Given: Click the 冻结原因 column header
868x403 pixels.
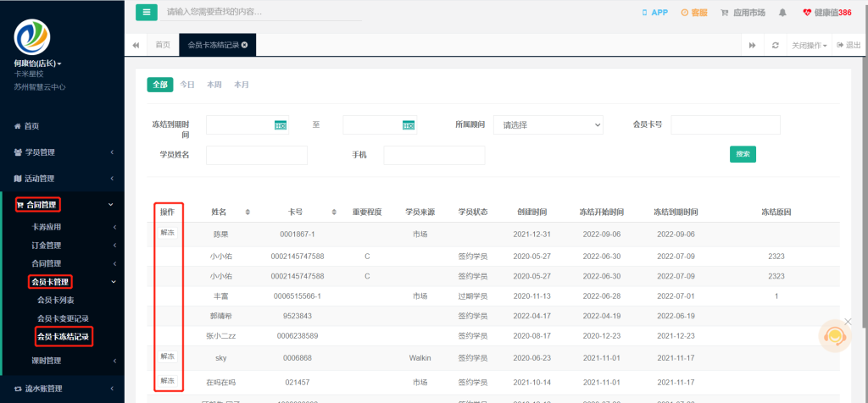Looking at the screenshot, I should pyautogui.click(x=776, y=213).
